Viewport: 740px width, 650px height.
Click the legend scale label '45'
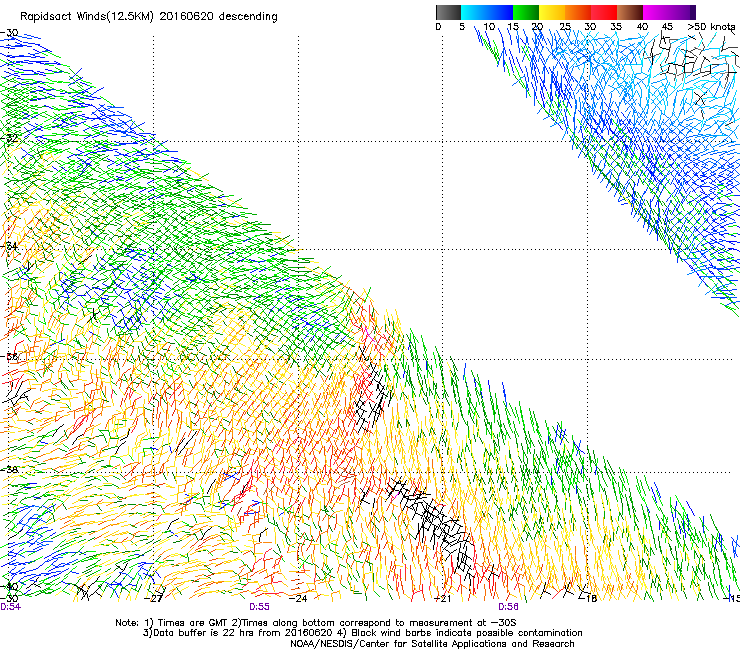667,27
